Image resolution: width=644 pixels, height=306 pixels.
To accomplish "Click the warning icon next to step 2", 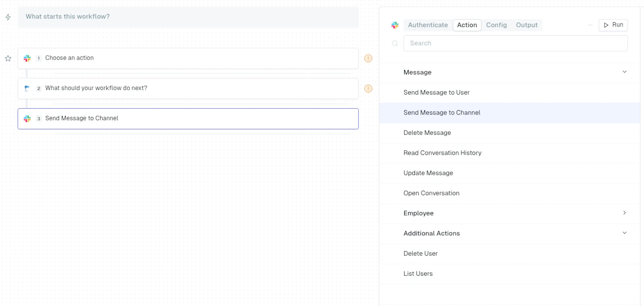I will click(x=368, y=89).
